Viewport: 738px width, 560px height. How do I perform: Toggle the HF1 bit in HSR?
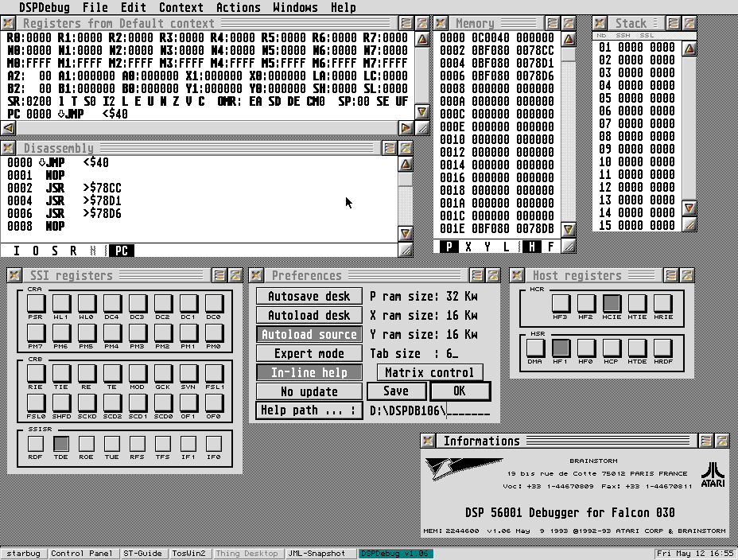point(561,348)
